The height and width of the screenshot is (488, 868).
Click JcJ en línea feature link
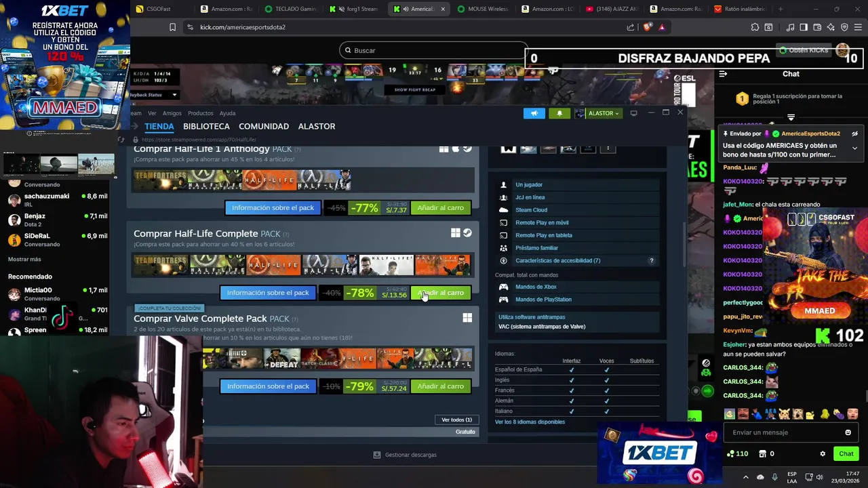click(x=530, y=197)
